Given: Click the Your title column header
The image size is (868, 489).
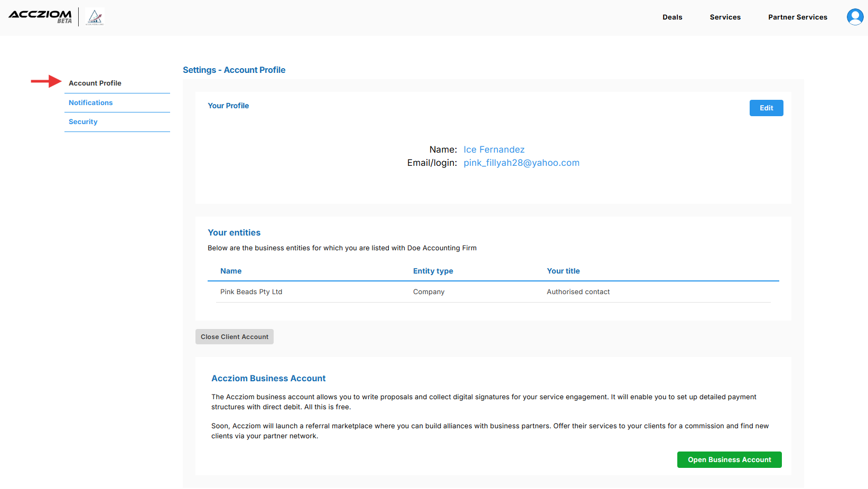Looking at the screenshot, I should (x=563, y=271).
